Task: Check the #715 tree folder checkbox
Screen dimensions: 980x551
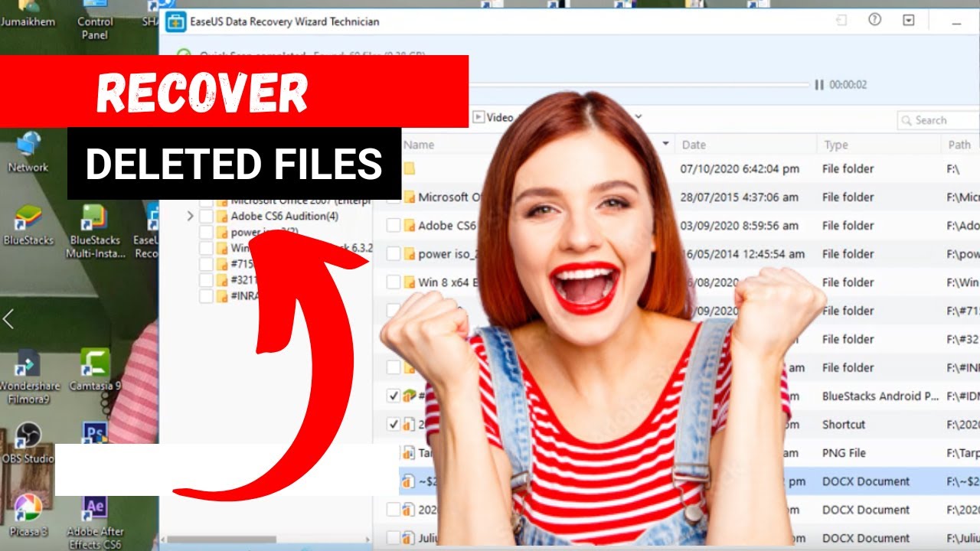Action: [x=206, y=264]
